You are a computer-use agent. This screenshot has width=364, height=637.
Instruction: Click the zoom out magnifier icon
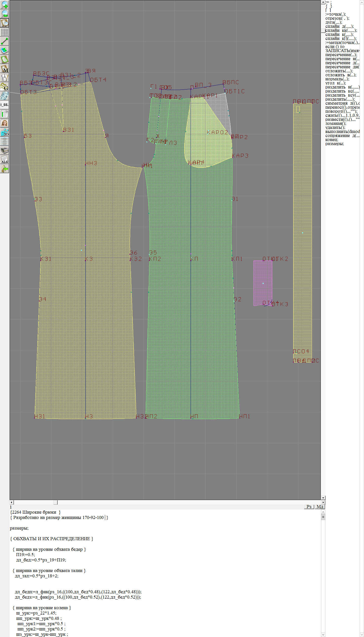5,14
